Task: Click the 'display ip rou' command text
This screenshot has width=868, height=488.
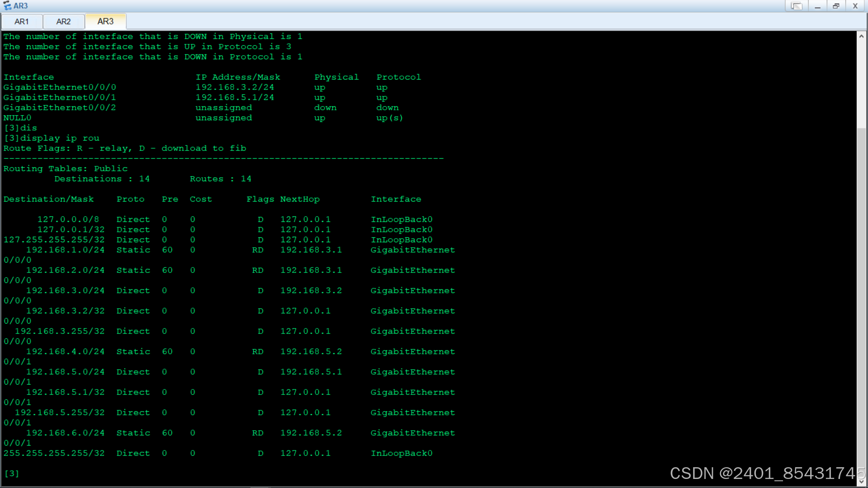Action: point(59,138)
